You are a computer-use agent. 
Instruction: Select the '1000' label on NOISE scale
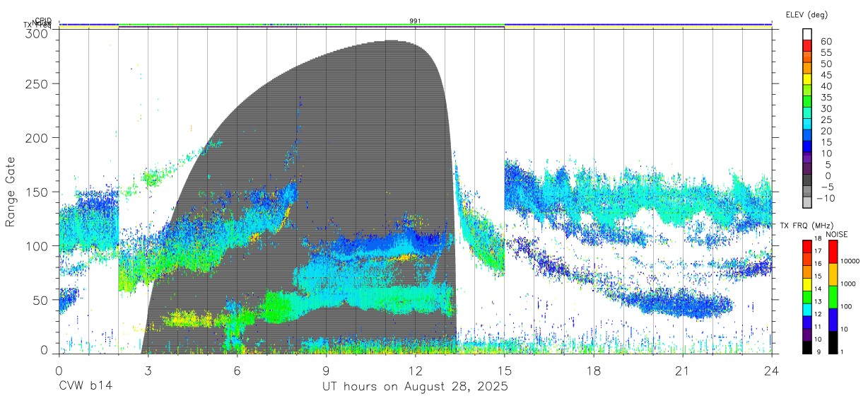(848, 284)
